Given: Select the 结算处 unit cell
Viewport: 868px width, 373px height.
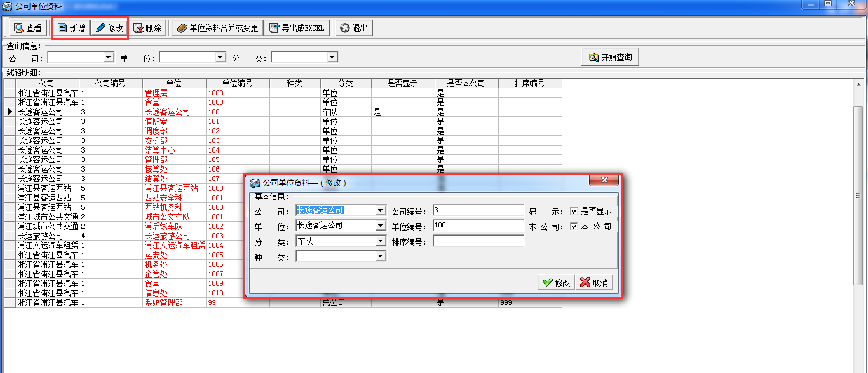Looking at the screenshot, I should tap(174, 179).
